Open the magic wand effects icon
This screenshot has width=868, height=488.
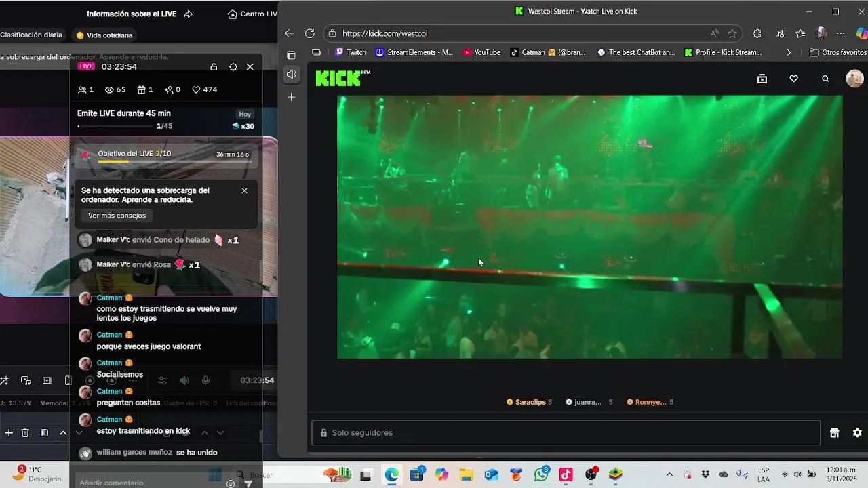(x=4, y=380)
